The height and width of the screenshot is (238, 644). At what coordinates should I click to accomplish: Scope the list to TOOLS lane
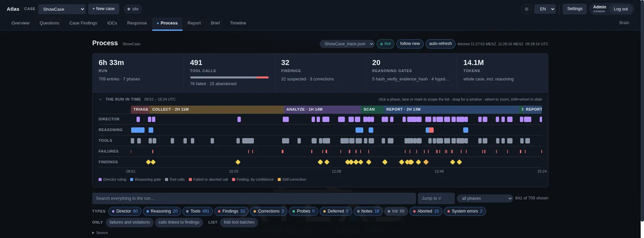click(105, 141)
